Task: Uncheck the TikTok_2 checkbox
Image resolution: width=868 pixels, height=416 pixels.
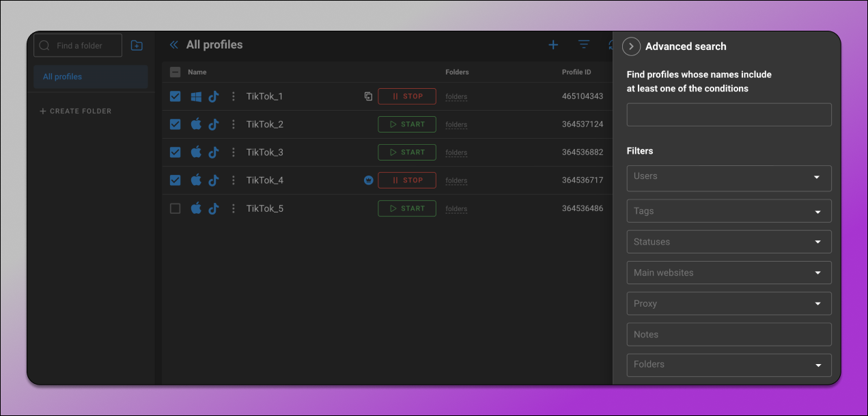Action: [175, 124]
